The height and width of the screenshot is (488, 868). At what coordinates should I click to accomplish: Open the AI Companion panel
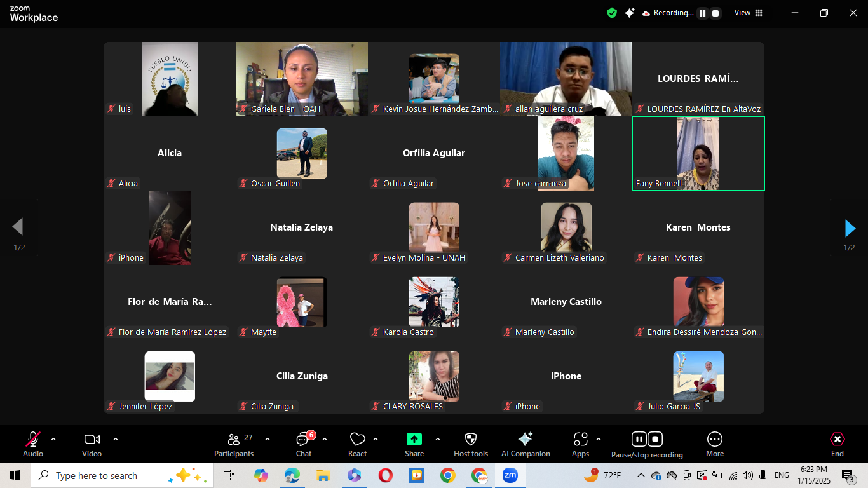[526, 444]
